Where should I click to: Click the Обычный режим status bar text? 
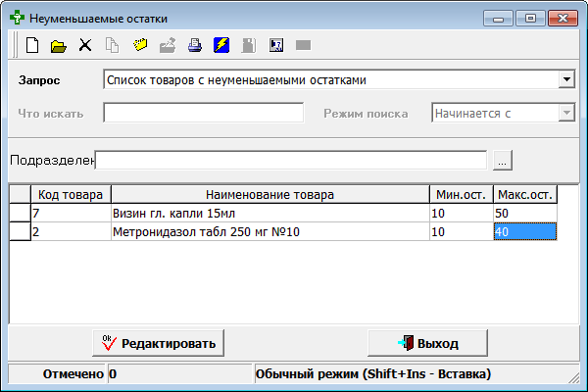coord(373,373)
